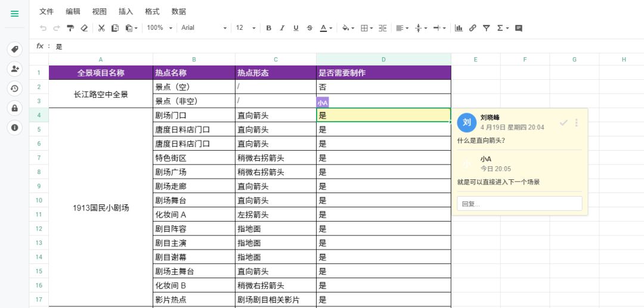Resolve the comment with the checkmark button

563,123
